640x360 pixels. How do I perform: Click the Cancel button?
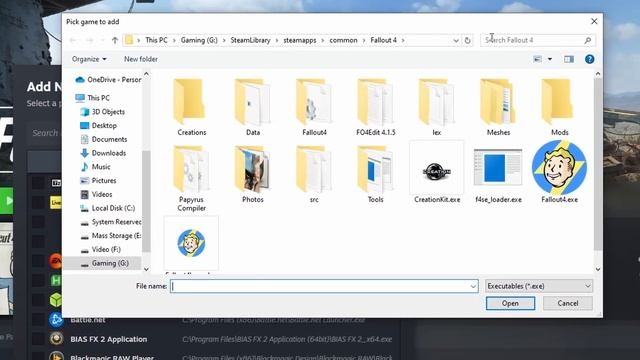tap(568, 303)
